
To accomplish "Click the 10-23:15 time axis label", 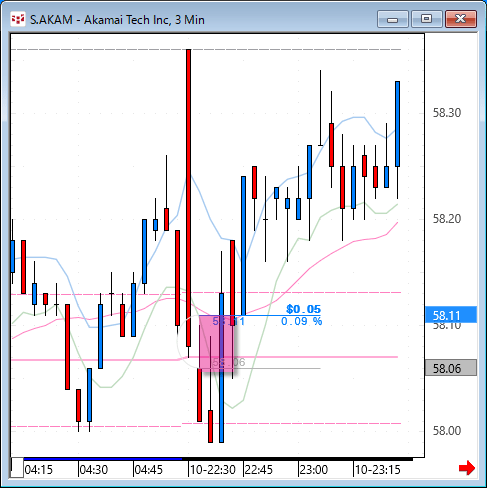I will tap(377, 470).
